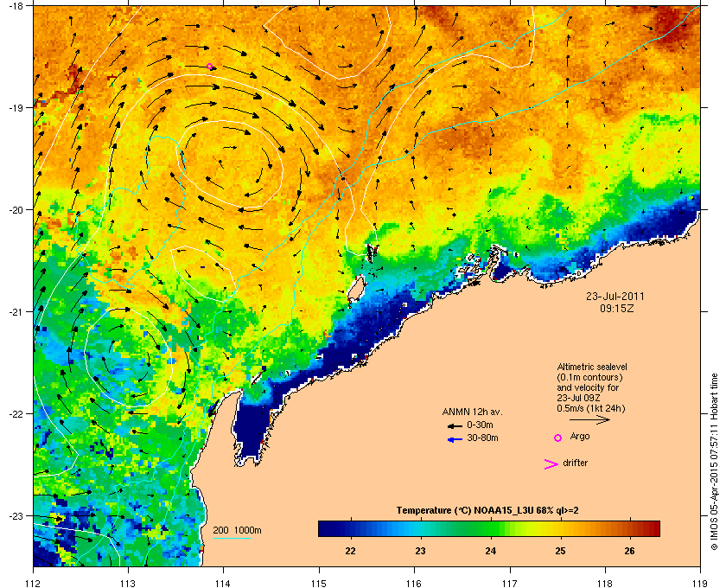Click the colorbar tick label '22'
Image resolution: width=726 pixels, height=588 pixels.
[351, 551]
